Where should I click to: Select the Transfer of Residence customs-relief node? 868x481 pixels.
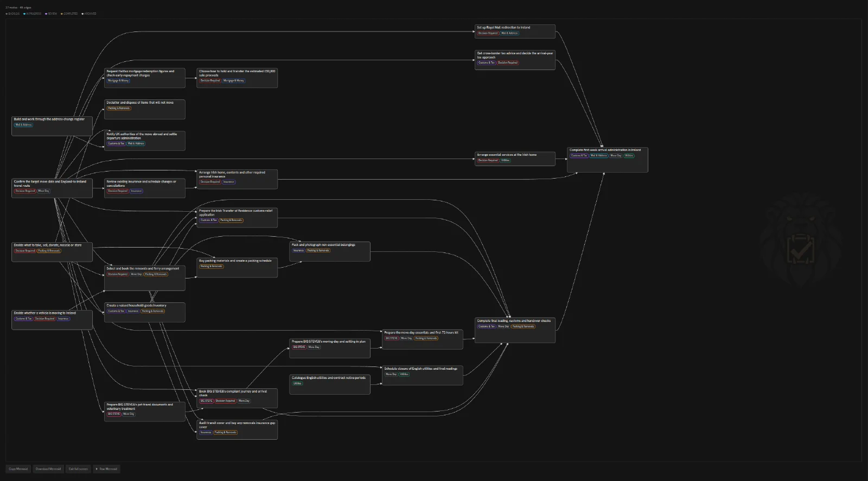tap(237, 217)
